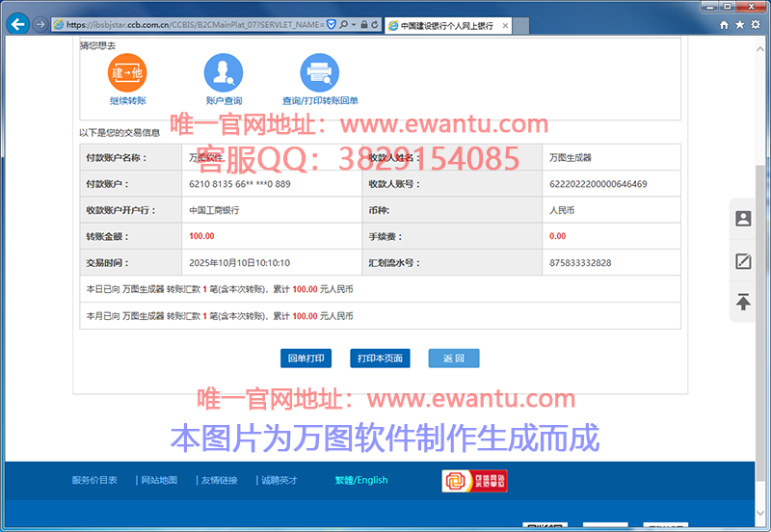Open browser Tools gear icon

(x=756, y=25)
